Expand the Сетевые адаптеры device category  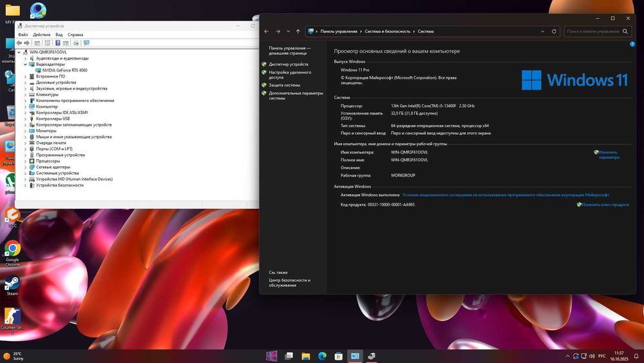point(26,167)
